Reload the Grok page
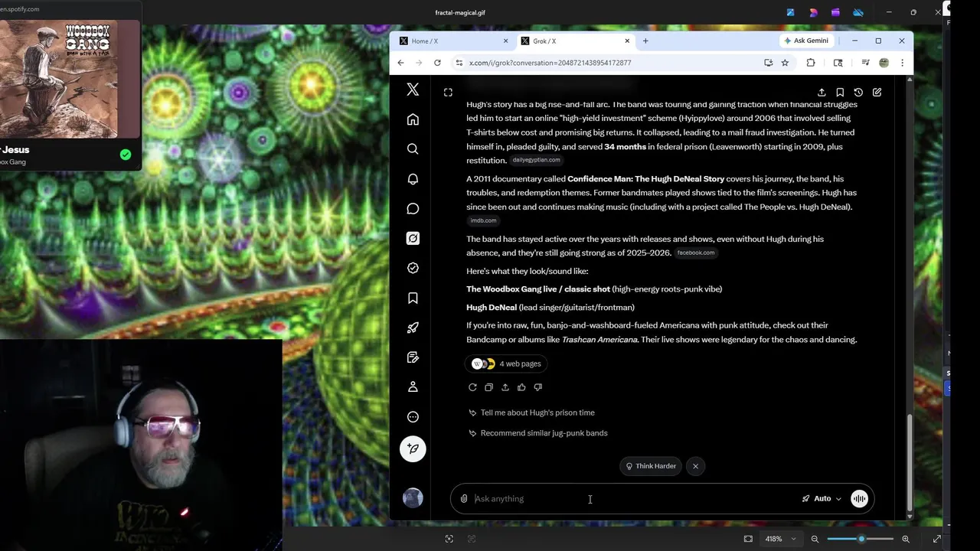Screen dimensions: 980x551 (437, 63)
